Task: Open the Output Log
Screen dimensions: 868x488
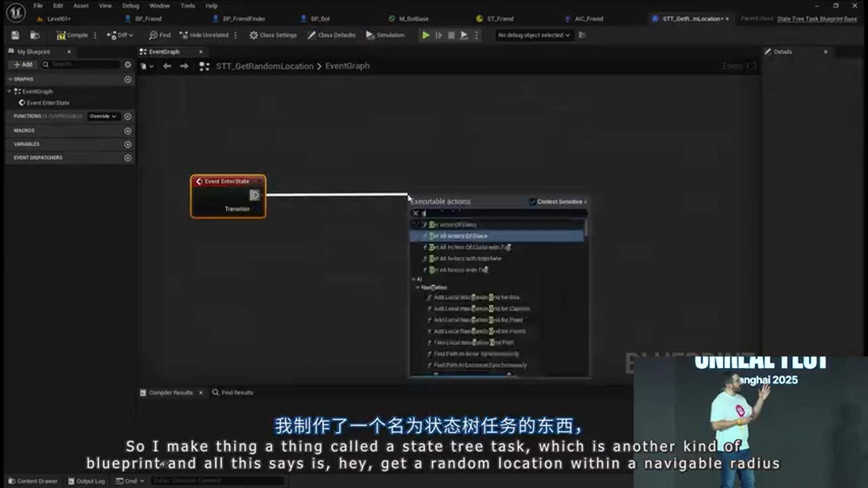Action: [x=86, y=481]
